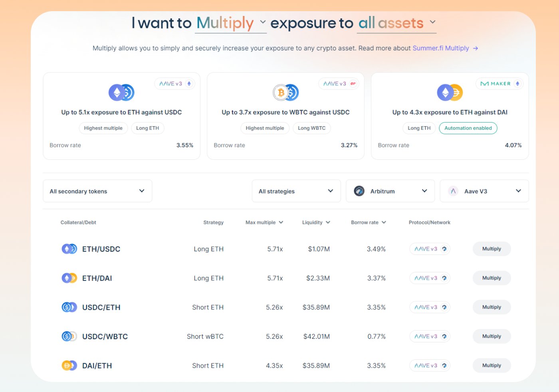Viewport: 559px width, 392px height.
Task: Click the $42.01M liquidity value
Action: [317, 337]
